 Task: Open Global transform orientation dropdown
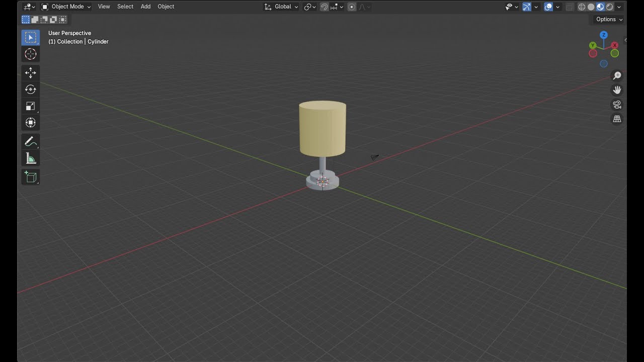[281, 7]
